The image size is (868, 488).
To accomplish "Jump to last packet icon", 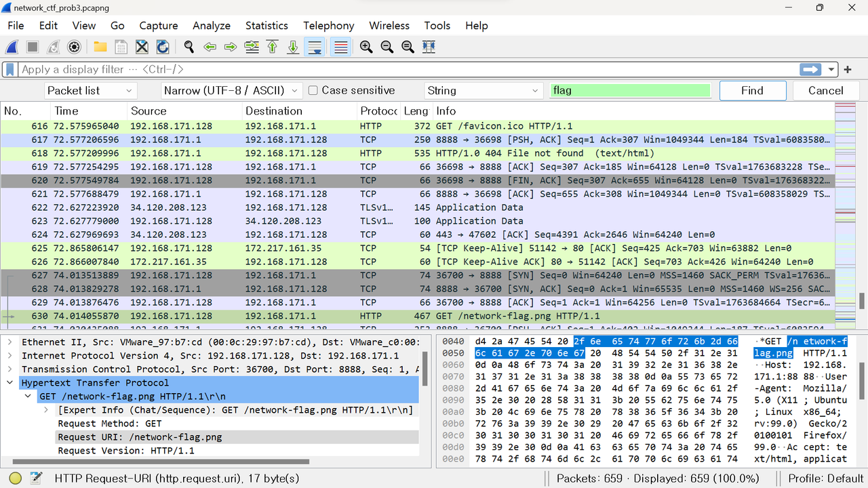I will (293, 47).
